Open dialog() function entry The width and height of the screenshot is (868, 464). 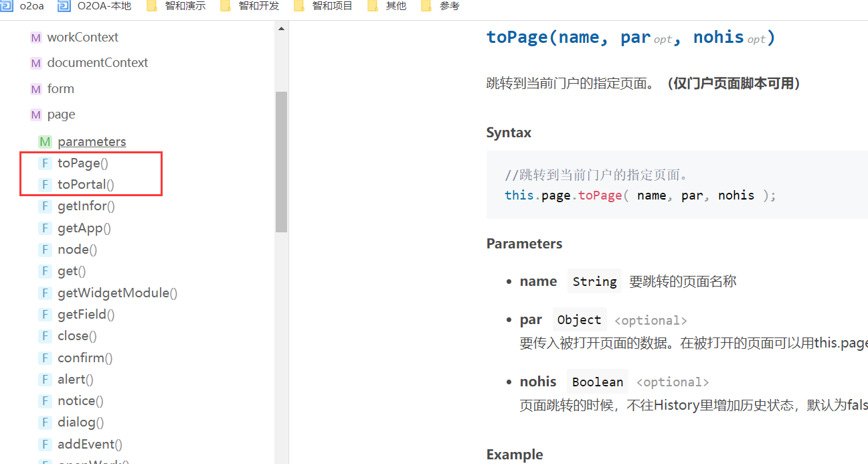[81, 422]
